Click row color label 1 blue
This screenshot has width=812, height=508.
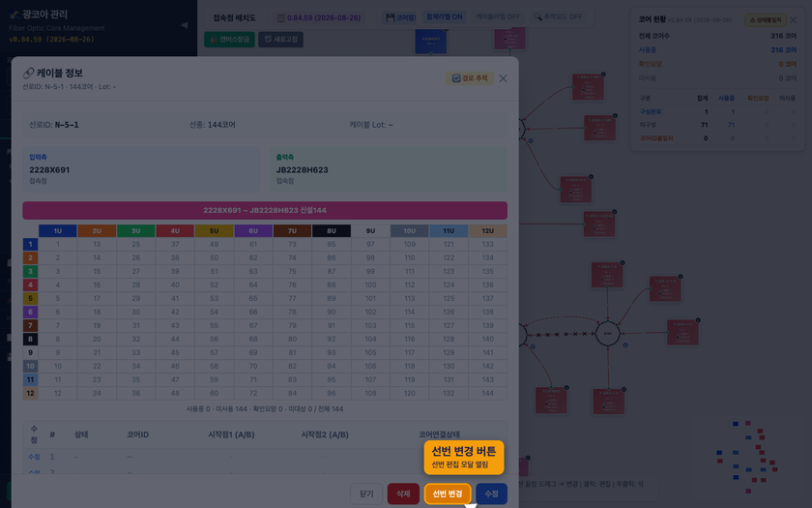click(30, 244)
